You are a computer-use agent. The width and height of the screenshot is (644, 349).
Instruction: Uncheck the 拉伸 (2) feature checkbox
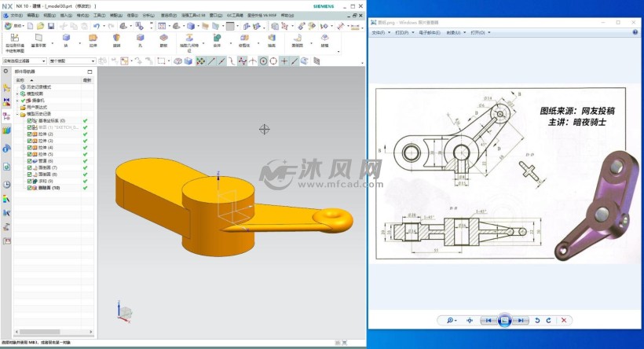pos(30,134)
